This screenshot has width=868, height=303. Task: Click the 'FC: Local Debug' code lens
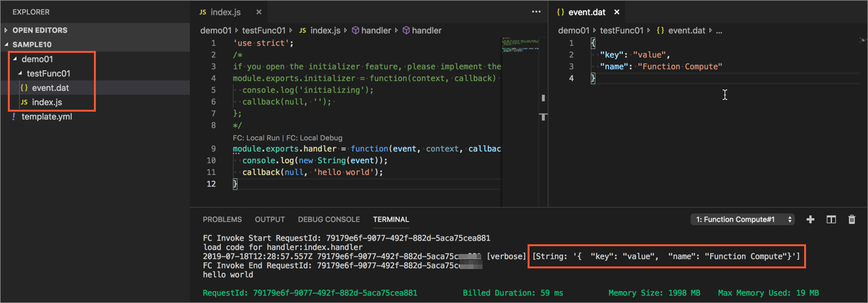click(314, 138)
